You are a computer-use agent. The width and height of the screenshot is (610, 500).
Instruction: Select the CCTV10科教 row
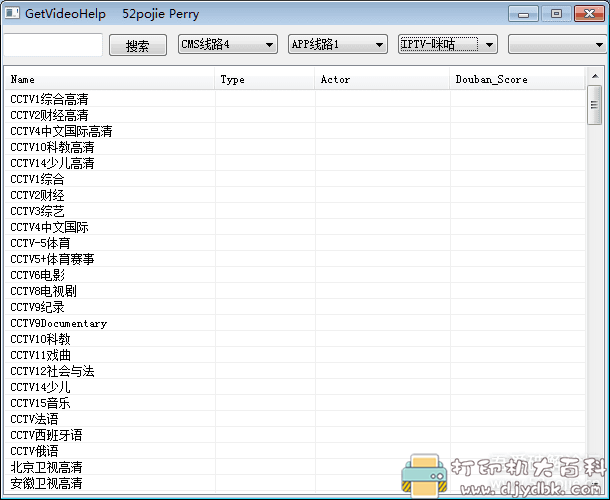pos(295,339)
